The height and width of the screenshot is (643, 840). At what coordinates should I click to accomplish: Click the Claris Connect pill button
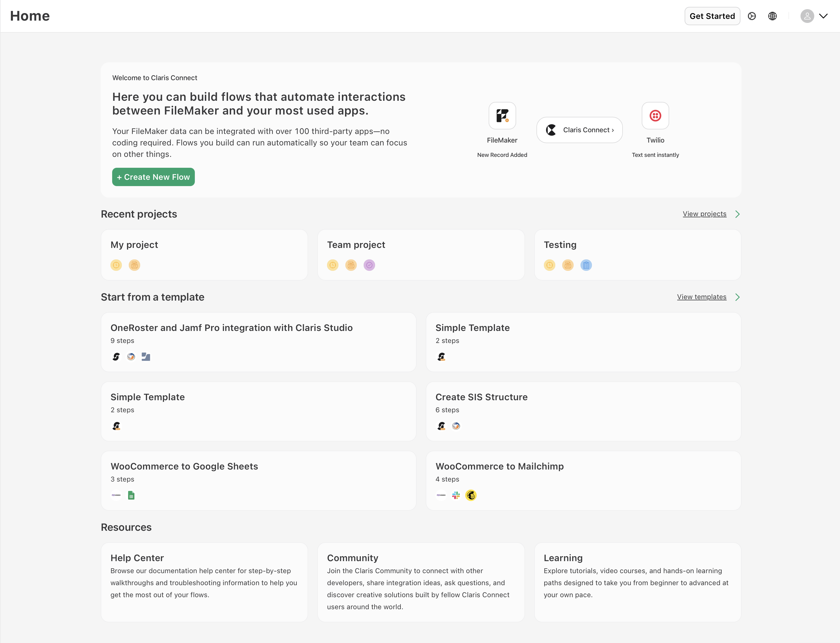pyautogui.click(x=579, y=130)
